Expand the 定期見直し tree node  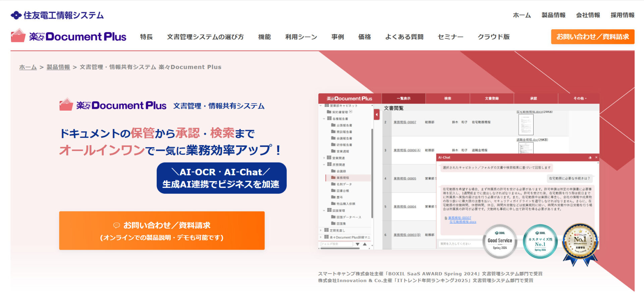click(x=321, y=230)
